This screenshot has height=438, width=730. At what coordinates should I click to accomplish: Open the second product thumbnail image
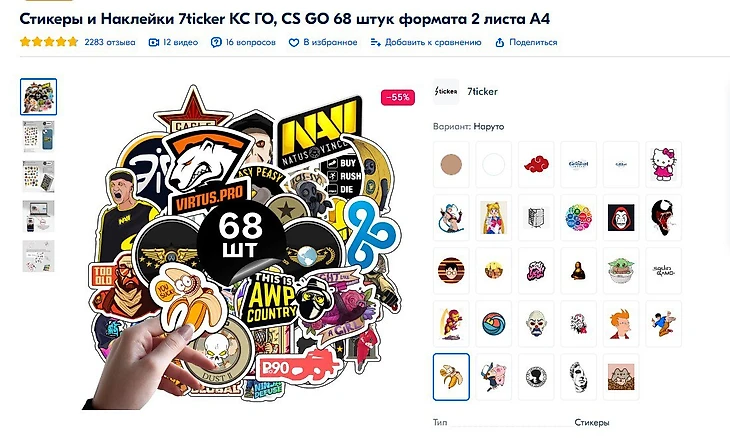(39, 137)
